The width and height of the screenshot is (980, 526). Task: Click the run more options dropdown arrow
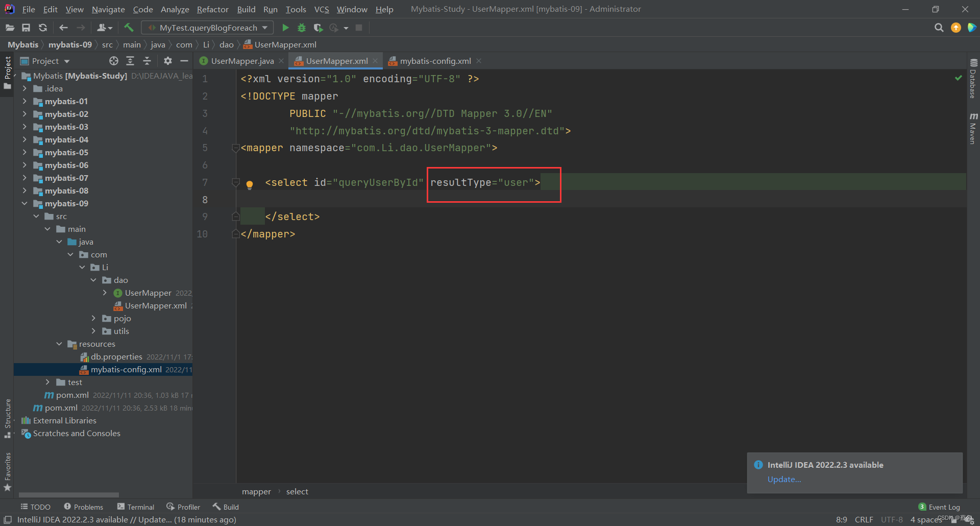click(x=346, y=28)
